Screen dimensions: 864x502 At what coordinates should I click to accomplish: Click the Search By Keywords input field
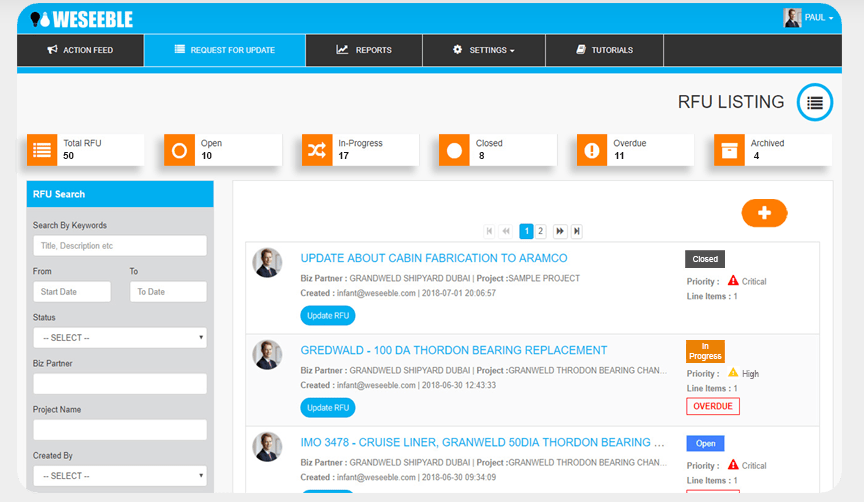(120, 246)
